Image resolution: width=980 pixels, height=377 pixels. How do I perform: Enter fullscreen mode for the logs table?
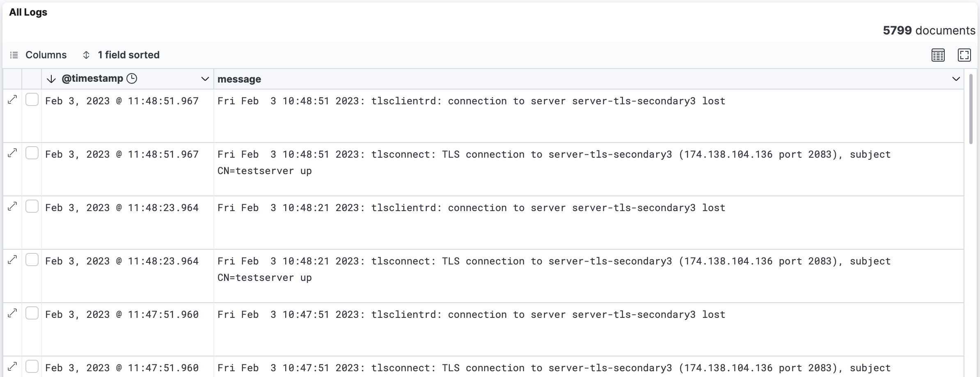point(964,55)
